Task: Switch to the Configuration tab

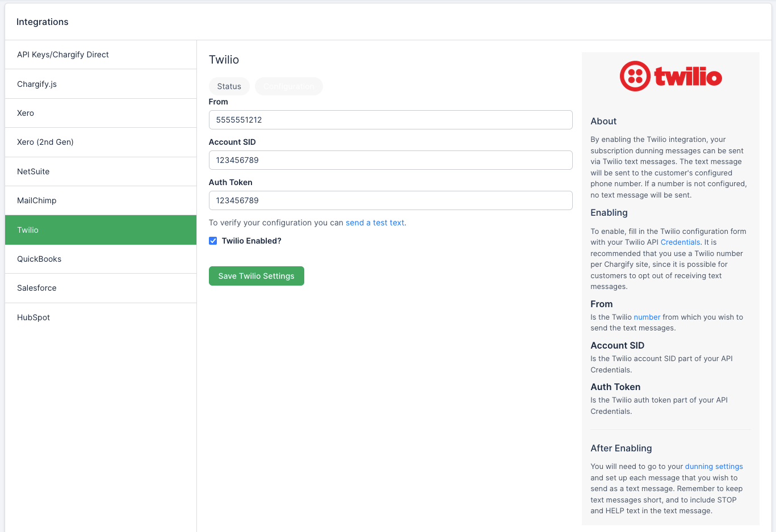Action: 289,86
